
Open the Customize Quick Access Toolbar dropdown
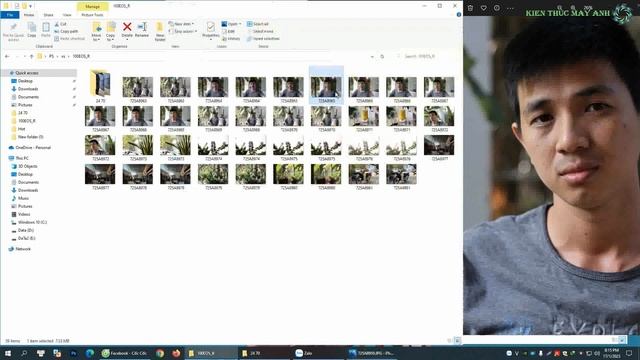pos(31,6)
